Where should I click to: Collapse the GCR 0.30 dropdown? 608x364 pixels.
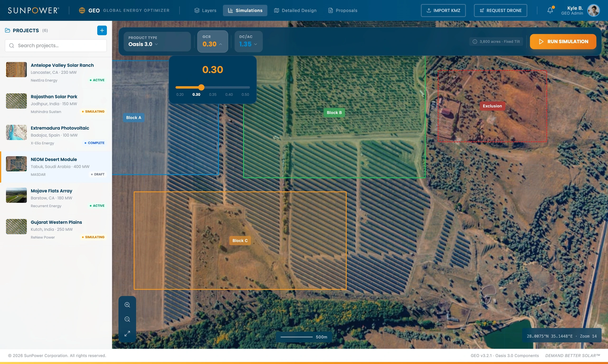[x=213, y=42]
